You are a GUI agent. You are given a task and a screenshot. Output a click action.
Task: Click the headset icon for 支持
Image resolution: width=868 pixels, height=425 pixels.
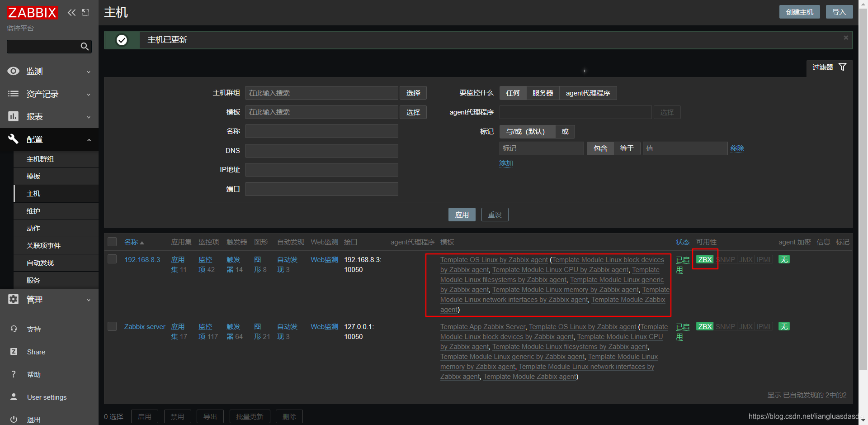[x=14, y=329]
